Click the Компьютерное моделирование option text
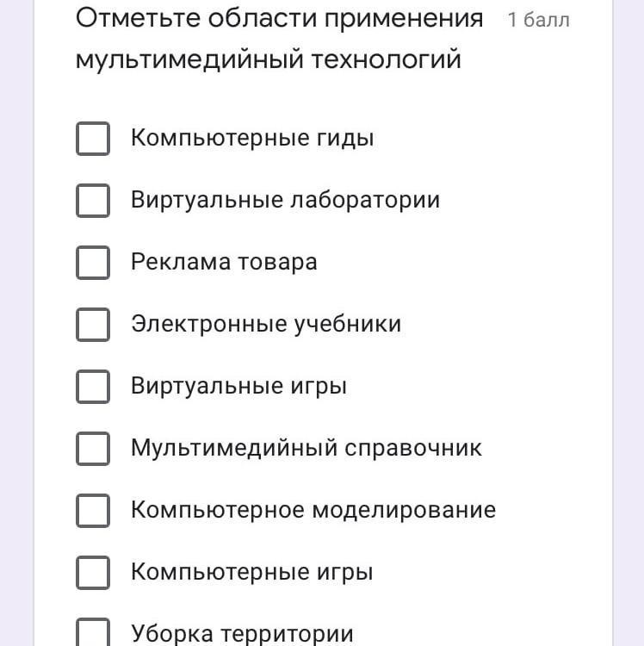Image resolution: width=644 pixels, height=646 pixels. pyautogui.click(x=313, y=510)
